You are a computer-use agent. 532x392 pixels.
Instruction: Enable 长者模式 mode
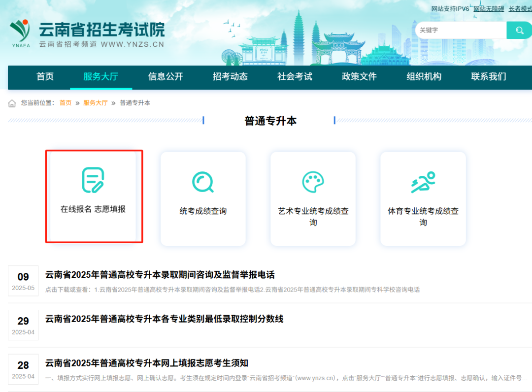521,8
